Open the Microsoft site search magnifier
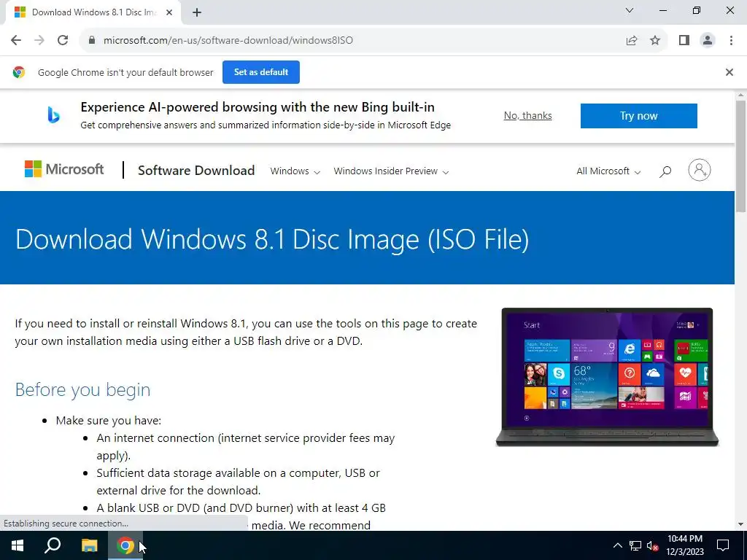 (665, 171)
